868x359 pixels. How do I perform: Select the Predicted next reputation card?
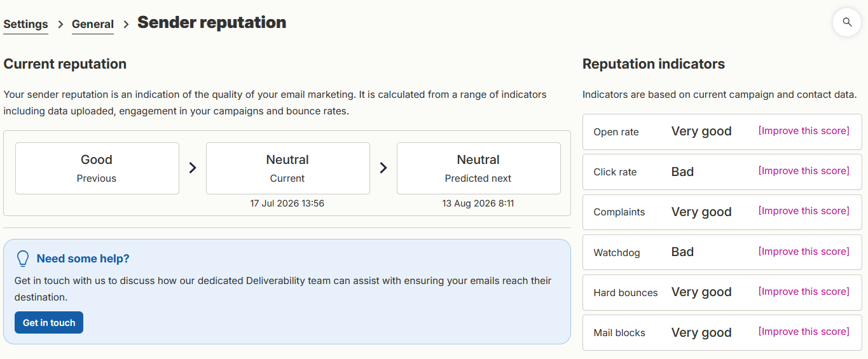tap(479, 168)
